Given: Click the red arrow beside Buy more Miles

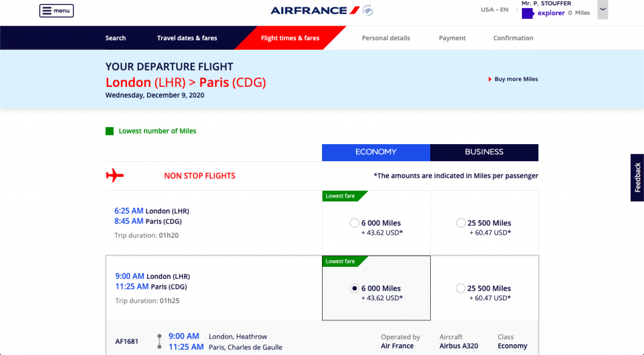Looking at the screenshot, I should (x=490, y=79).
